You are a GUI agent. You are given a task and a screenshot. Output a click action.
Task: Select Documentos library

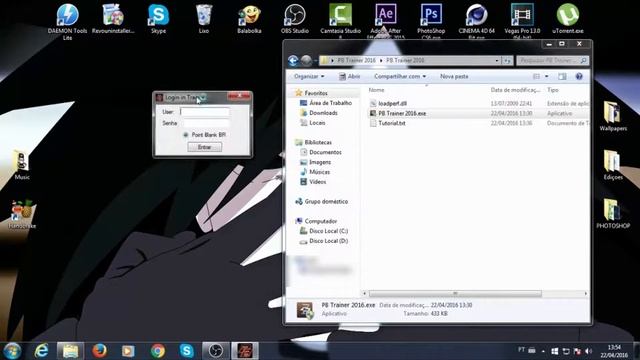coord(321,152)
